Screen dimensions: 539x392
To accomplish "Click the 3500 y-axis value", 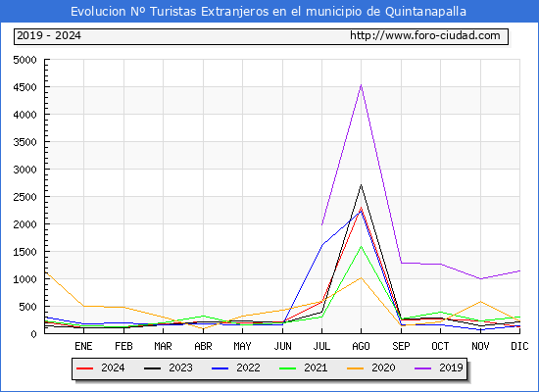I will point(24,142).
